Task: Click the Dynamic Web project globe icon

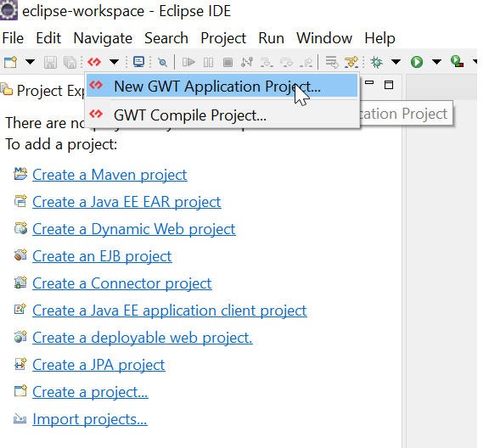Action: click(x=20, y=228)
